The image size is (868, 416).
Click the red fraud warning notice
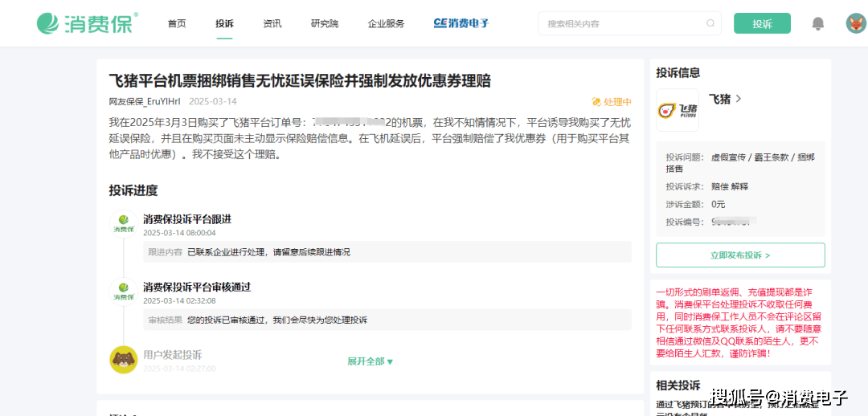(x=740, y=323)
